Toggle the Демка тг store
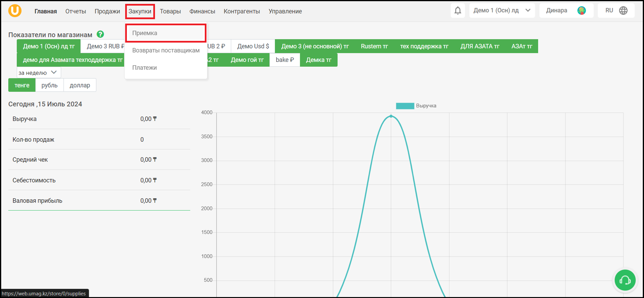Viewport: 644px width, 298px height. tap(318, 60)
